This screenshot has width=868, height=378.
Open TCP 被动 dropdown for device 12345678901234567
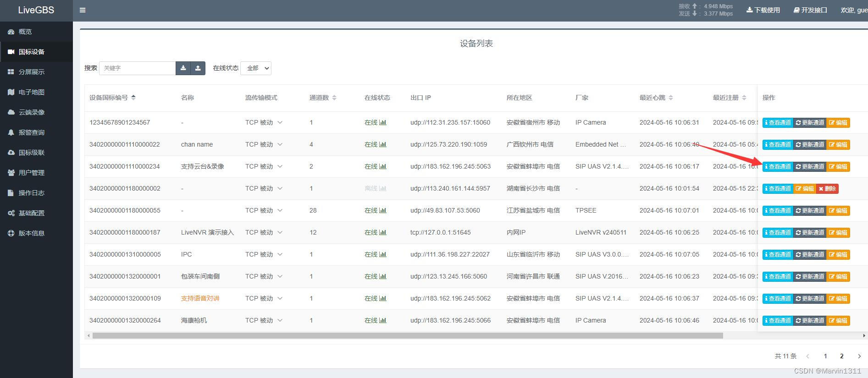[x=264, y=122]
